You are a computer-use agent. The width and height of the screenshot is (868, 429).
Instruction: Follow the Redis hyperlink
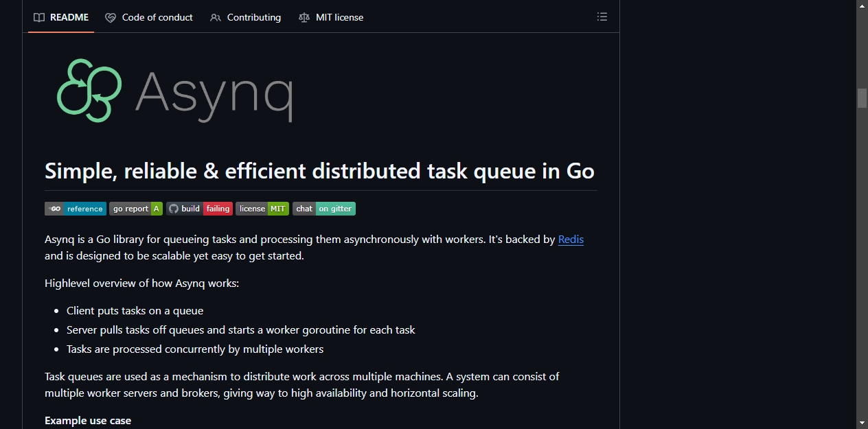(x=571, y=240)
